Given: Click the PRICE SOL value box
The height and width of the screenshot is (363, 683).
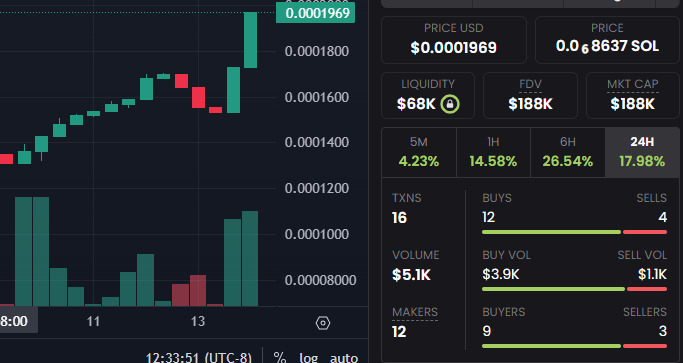Looking at the screenshot, I should [x=607, y=40].
